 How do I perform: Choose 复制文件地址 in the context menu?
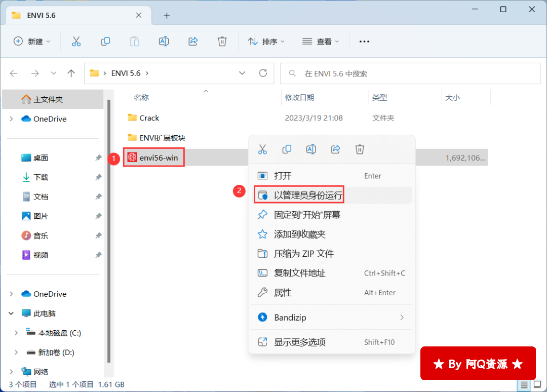(x=331, y=273)
